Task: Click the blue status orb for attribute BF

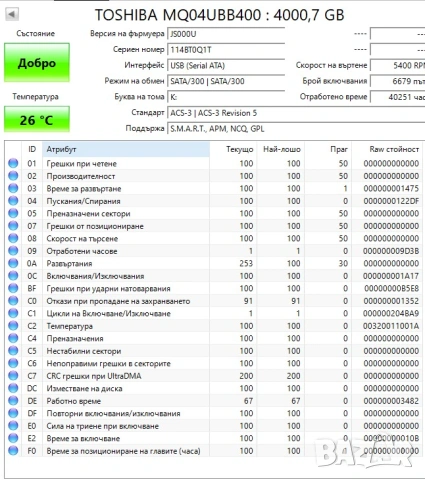Action: click(13, 288)
